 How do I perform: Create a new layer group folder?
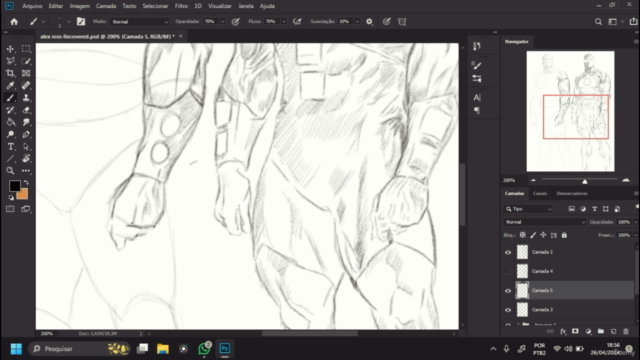pyautogui.click(x=601, y=331)
